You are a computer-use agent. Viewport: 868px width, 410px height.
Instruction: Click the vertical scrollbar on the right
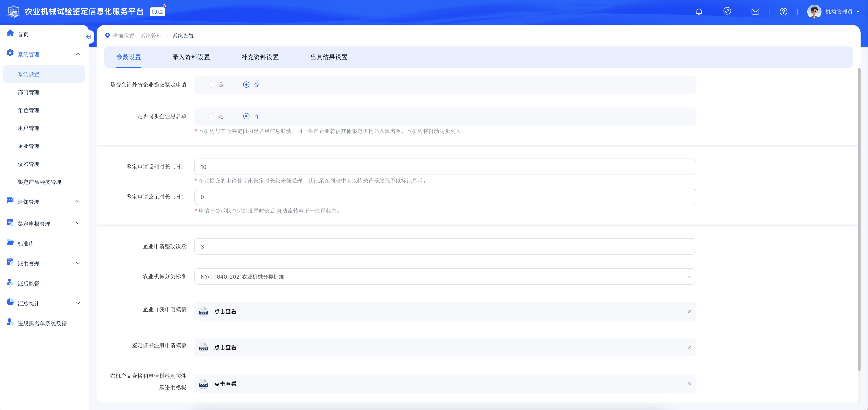point(859,219)
